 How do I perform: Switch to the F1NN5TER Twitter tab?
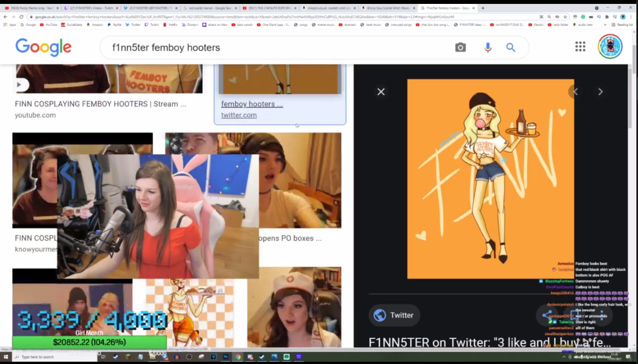150,8
